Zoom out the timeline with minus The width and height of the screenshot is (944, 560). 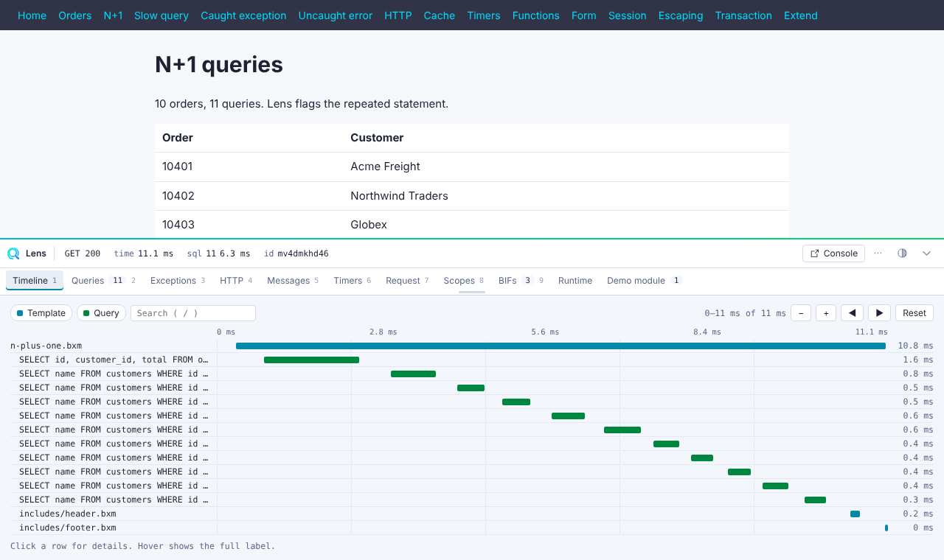tap(801, 313)
